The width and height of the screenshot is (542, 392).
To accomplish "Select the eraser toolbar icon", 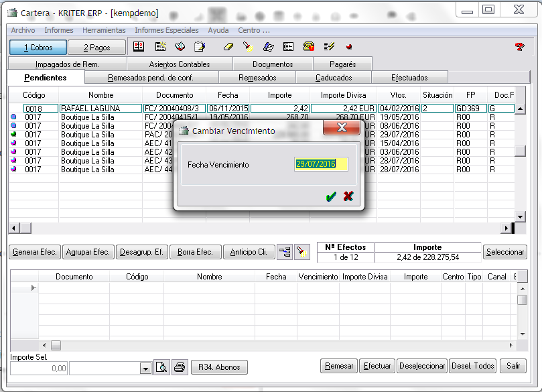I will tap(228, 47).
